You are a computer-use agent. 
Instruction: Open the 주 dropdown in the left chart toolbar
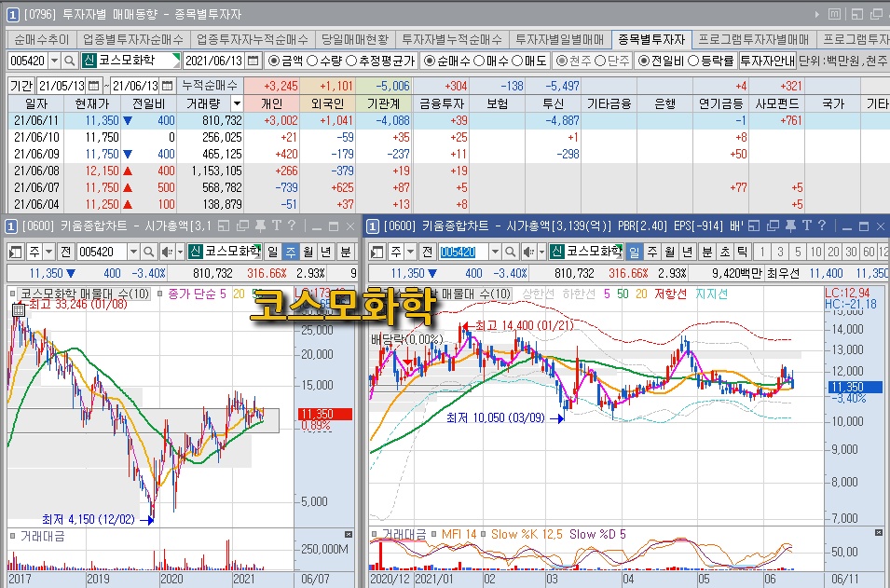click(x=49, y=252)
